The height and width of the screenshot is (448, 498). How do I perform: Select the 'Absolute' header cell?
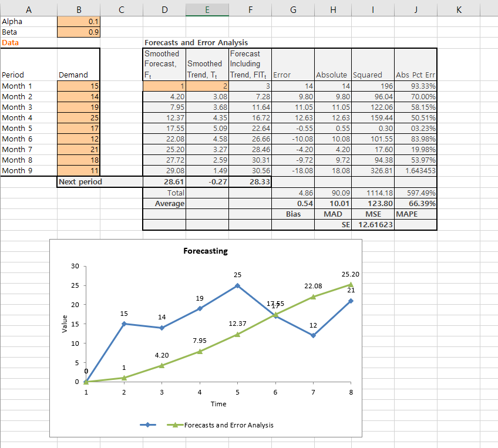(333, 65)
